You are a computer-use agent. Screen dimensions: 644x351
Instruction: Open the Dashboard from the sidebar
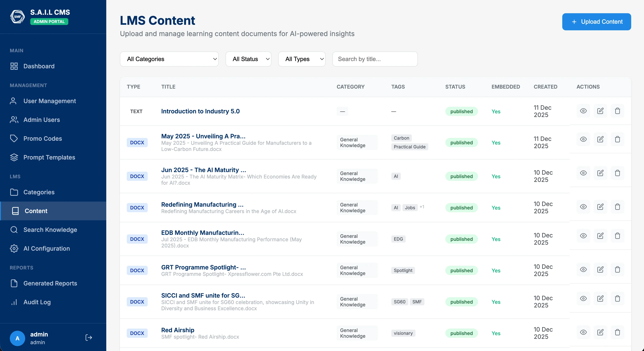click(39, 66)
